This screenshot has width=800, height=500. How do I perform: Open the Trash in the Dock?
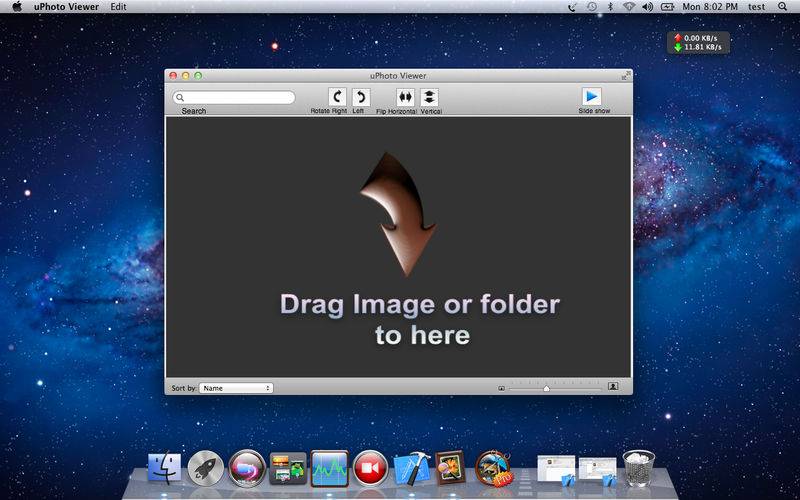pos(638,468)
